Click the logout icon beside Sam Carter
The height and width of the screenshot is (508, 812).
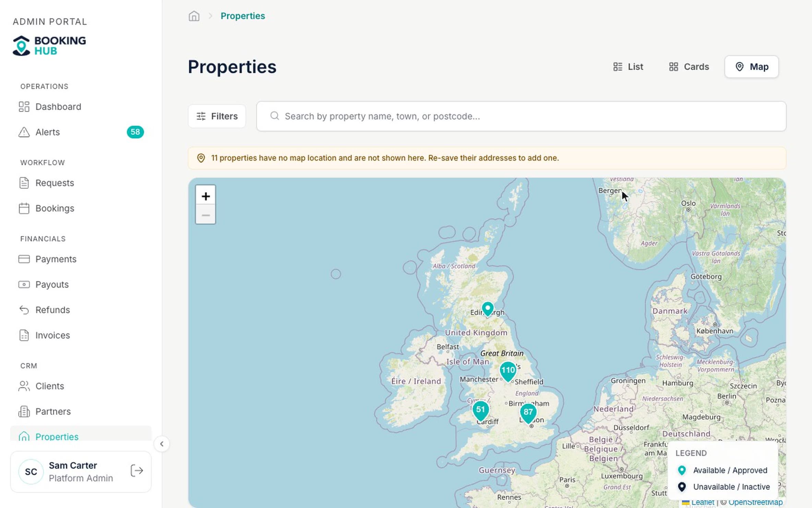[137, 471]
